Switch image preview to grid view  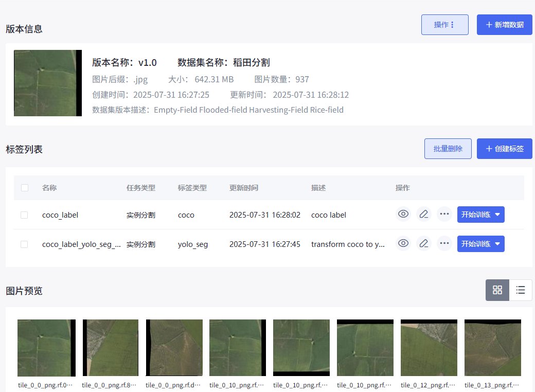(x=497, y=290)
